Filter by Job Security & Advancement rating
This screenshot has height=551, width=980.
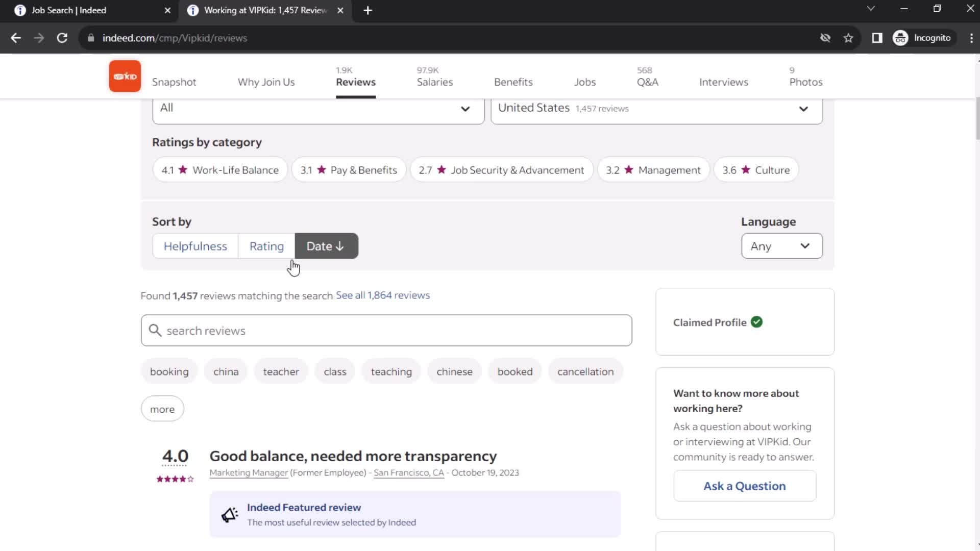pyautogui.click(x=501, y=170)
